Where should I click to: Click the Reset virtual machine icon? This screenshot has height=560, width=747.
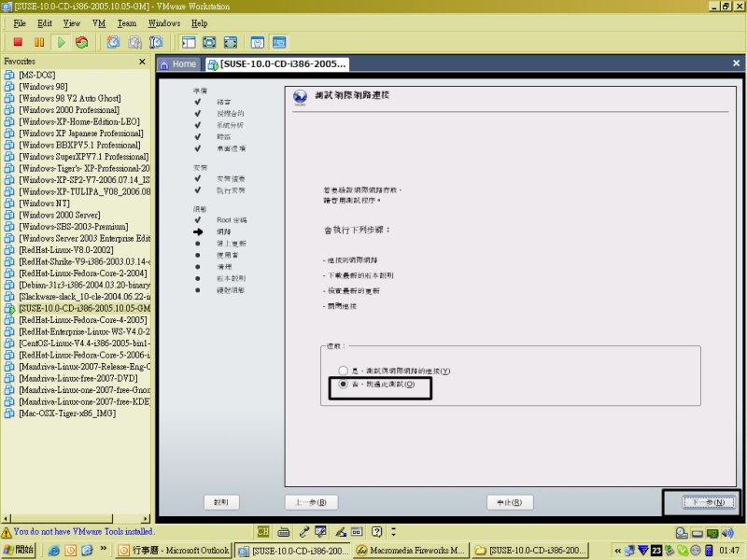coord(82,42)
